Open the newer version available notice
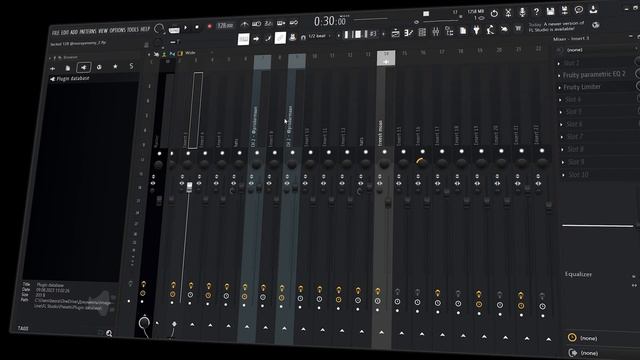 point(556,27)
